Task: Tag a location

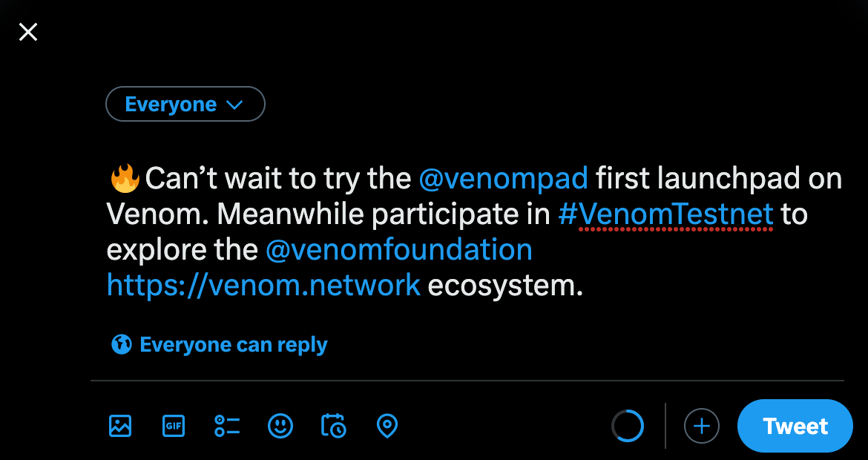Action: tap(387, 426)
